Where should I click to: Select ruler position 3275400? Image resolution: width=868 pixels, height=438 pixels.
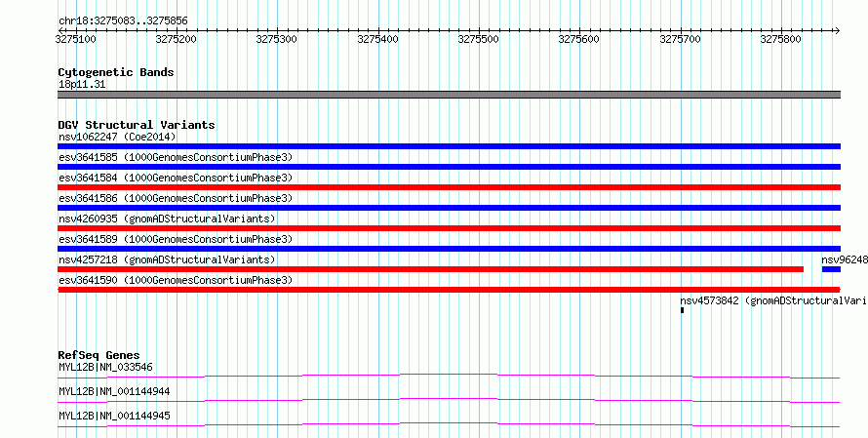(377, 40)
